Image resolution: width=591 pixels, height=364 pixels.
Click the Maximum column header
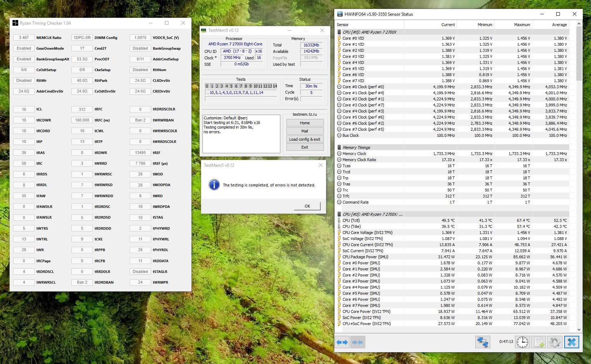pyautogui.click(x=513, y=25)
